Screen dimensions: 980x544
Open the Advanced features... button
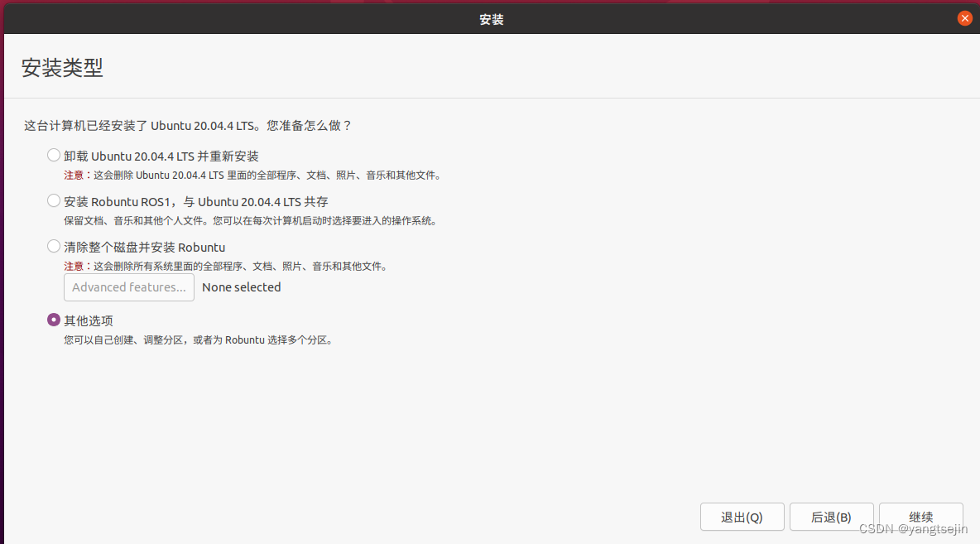click(129, 287)
